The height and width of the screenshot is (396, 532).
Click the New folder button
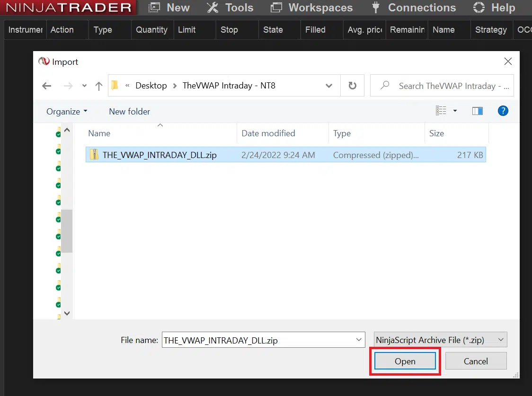[x=129, y=112]
